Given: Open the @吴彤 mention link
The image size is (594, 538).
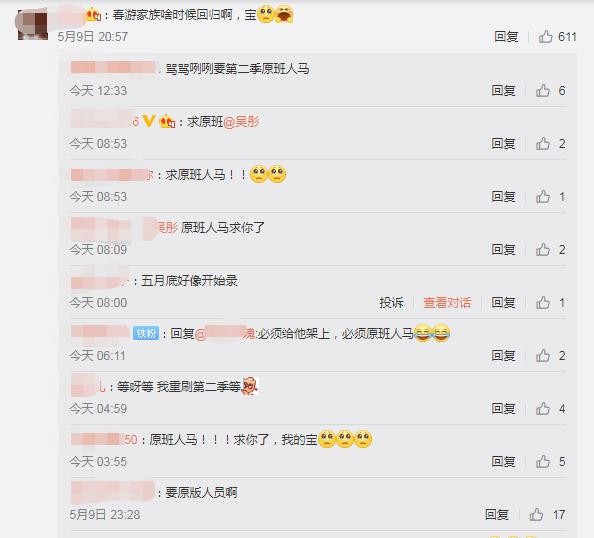Looking at the screenshot, I should 241,122.
